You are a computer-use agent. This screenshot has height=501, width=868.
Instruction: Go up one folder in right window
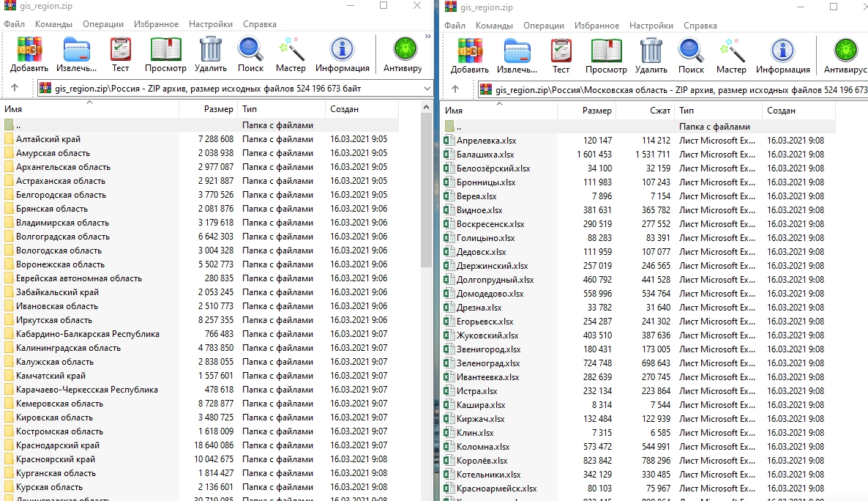(455, 89)
